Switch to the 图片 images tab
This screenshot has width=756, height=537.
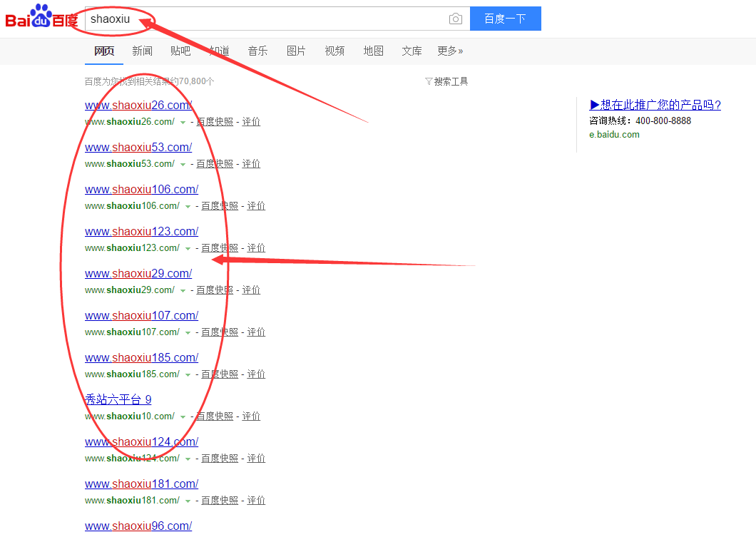click(296, 51)
